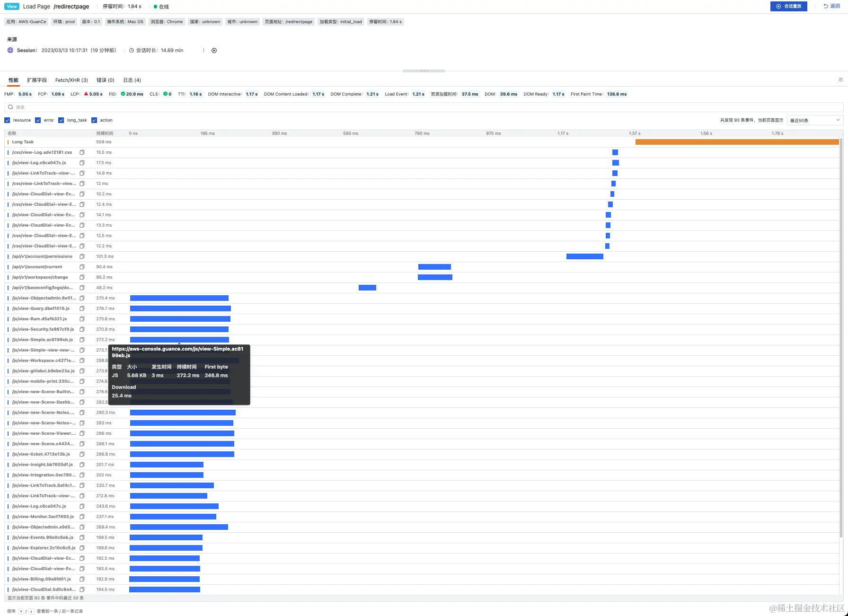Copy the /js/view-Workspace.c4271e resource link

tap(82, 361)
